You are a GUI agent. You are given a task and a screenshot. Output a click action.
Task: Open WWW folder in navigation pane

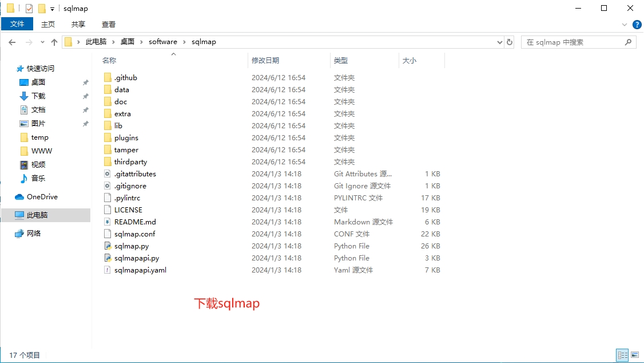coord(42,151)
